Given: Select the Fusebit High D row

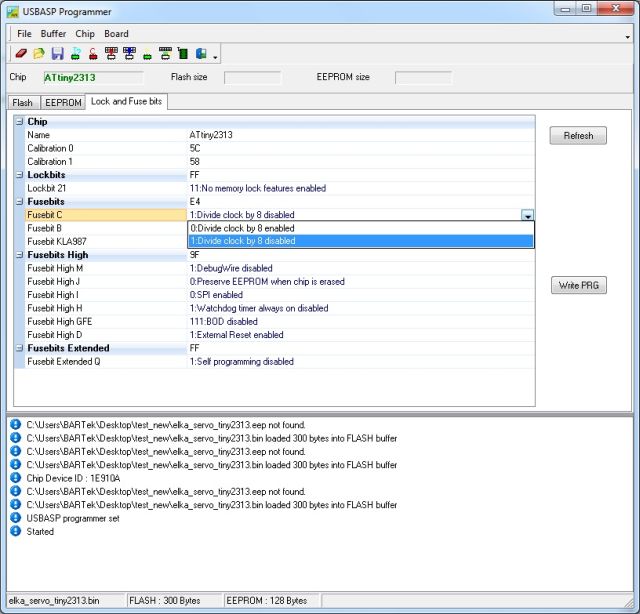Looking at the screenshot, I should click(280, 335).
